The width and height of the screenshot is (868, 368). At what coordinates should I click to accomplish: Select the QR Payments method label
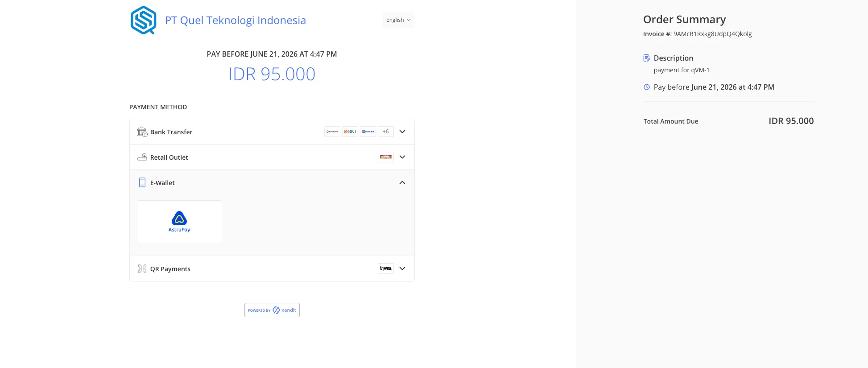pyautogui.click(x=170, y=269)
